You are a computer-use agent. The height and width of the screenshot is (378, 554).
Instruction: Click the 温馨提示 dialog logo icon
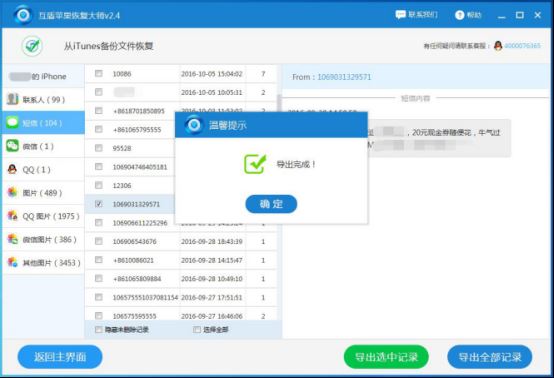click(x=194, y=125)
